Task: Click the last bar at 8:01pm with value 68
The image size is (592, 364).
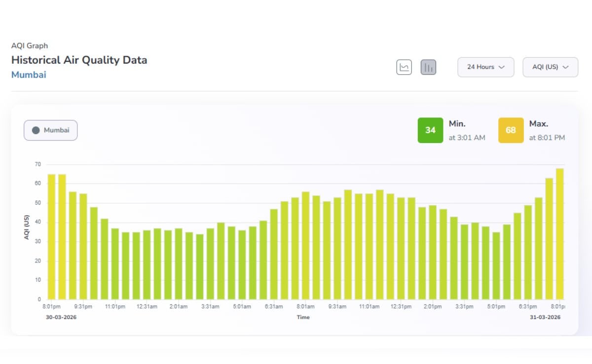Action: (x=559, y=234)
